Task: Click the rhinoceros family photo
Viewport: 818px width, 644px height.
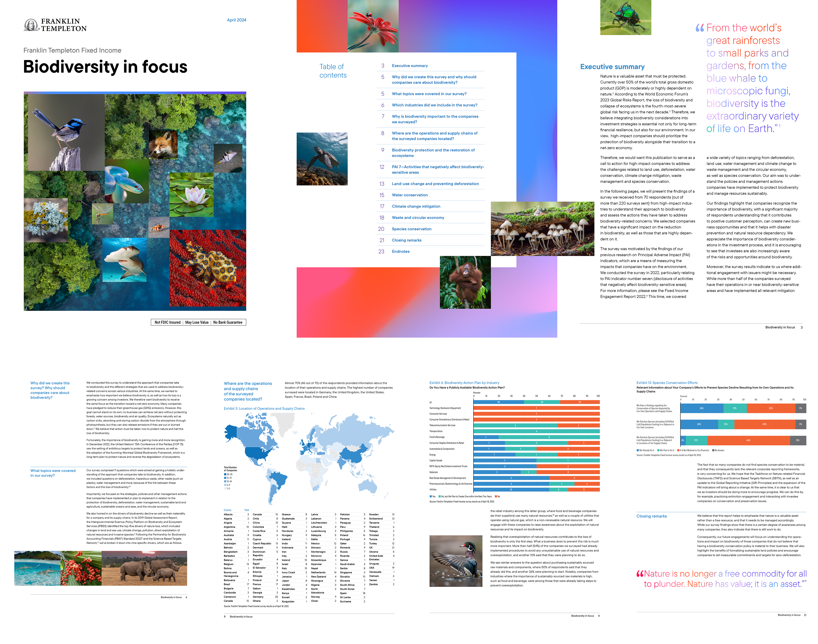Action: coord(144,568)
